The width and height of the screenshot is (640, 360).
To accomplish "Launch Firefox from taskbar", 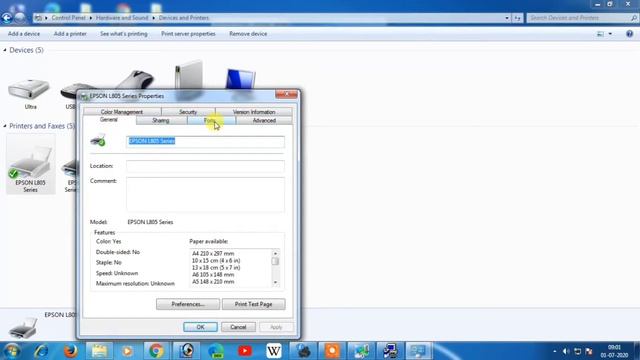I will tap(70, 351).
